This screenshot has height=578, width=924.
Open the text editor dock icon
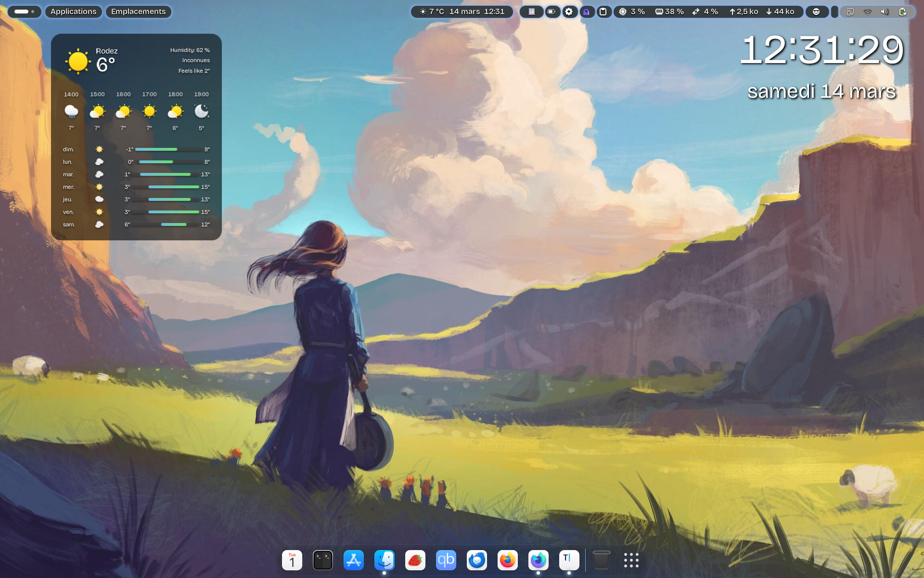click(569, 560)
